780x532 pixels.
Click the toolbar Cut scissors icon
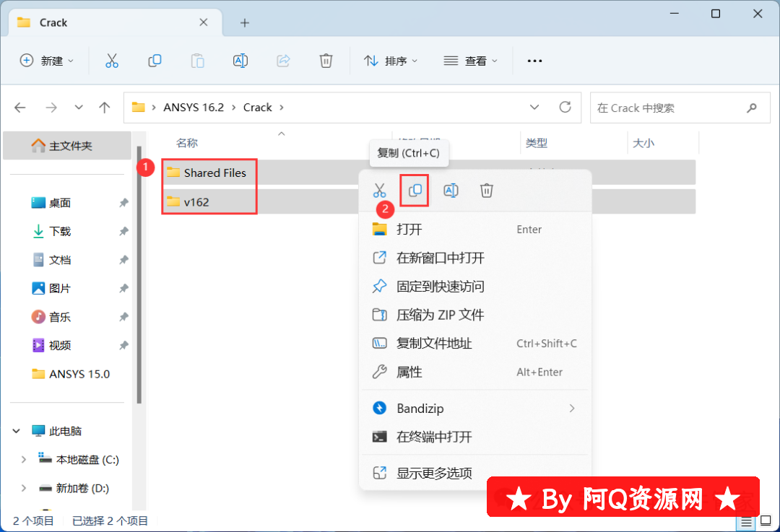(112, 61)
